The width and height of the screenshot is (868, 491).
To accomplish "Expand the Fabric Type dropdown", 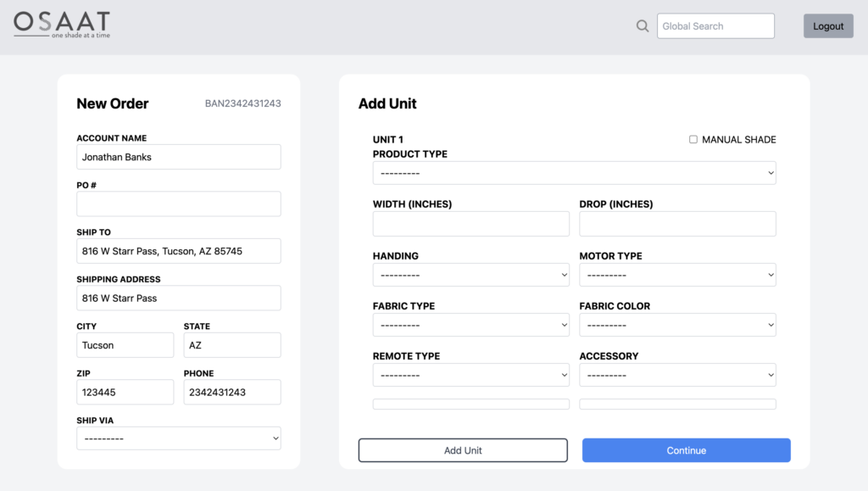I will [470, 325].
